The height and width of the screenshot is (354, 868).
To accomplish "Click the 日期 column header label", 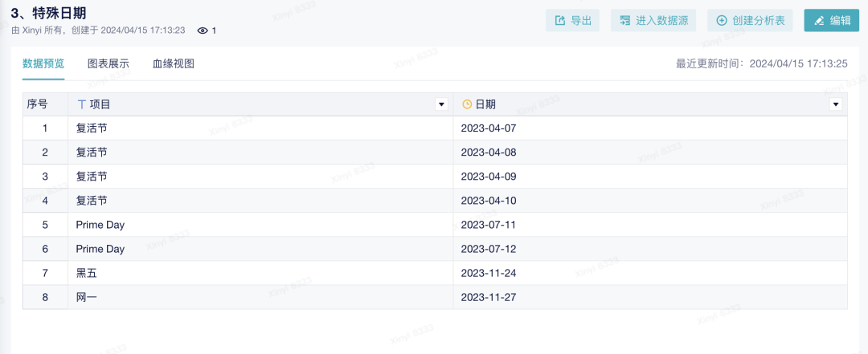I will tap(485, 104).
